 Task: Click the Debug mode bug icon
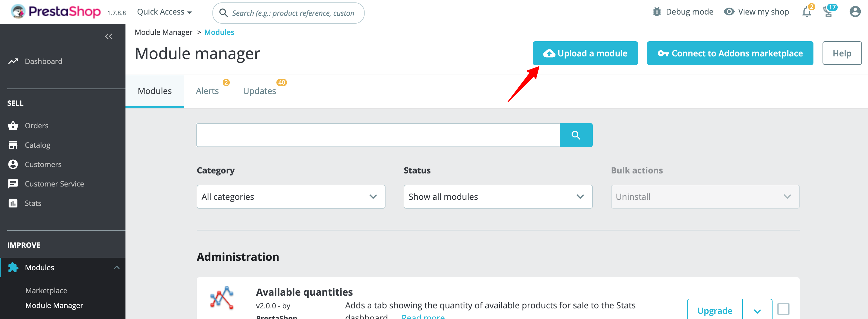[x=657, y=12]
